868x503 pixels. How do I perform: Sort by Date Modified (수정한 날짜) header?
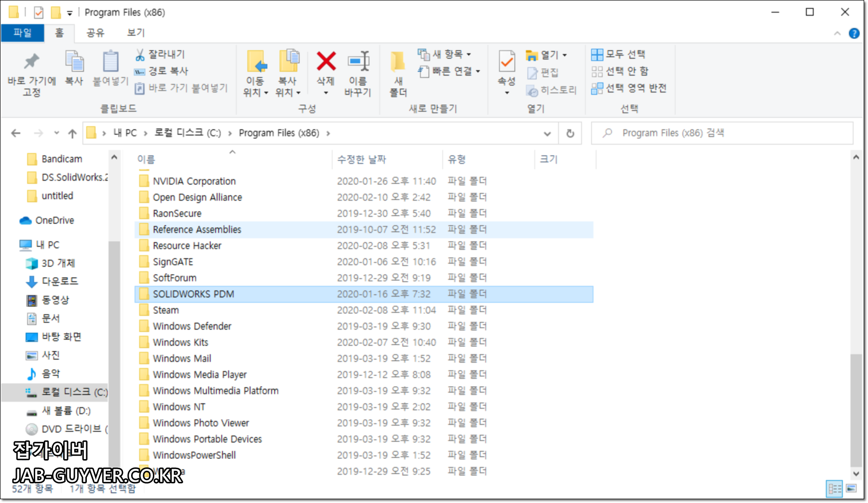pyautogui.click(x=387, y=159)
